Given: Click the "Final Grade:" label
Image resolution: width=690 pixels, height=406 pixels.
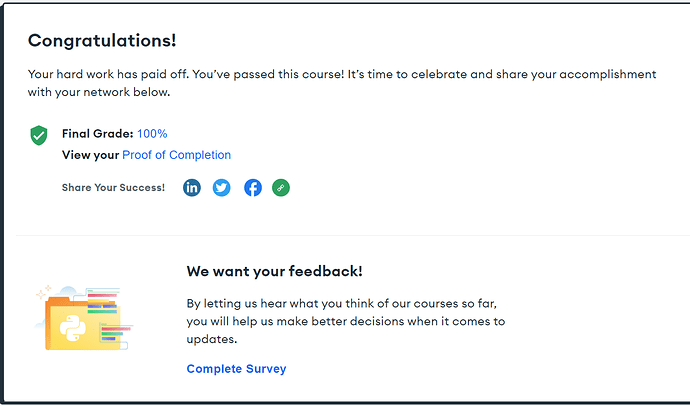Looking at the screenshot, I should tap(98, 133).
